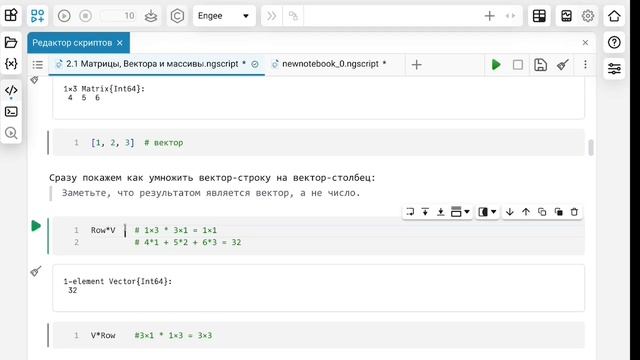Click the output '1-element Vector{Int64}:'
This screenshot has height=360, width=640.
point(118,281)
